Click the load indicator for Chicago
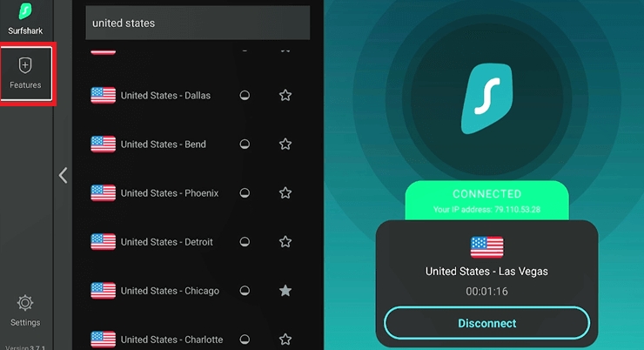Image resolution: width=644 pixels, height=350 pixels. pyautogui.click(x=245, y=291)
